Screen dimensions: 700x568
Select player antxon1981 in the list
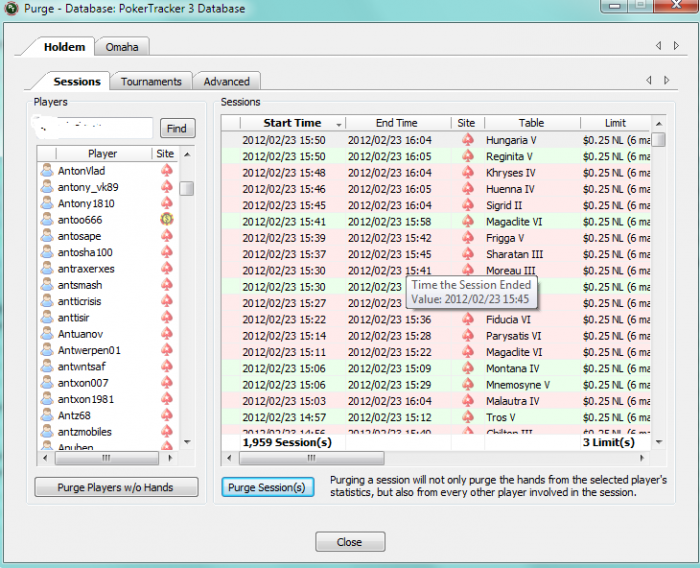107,399
